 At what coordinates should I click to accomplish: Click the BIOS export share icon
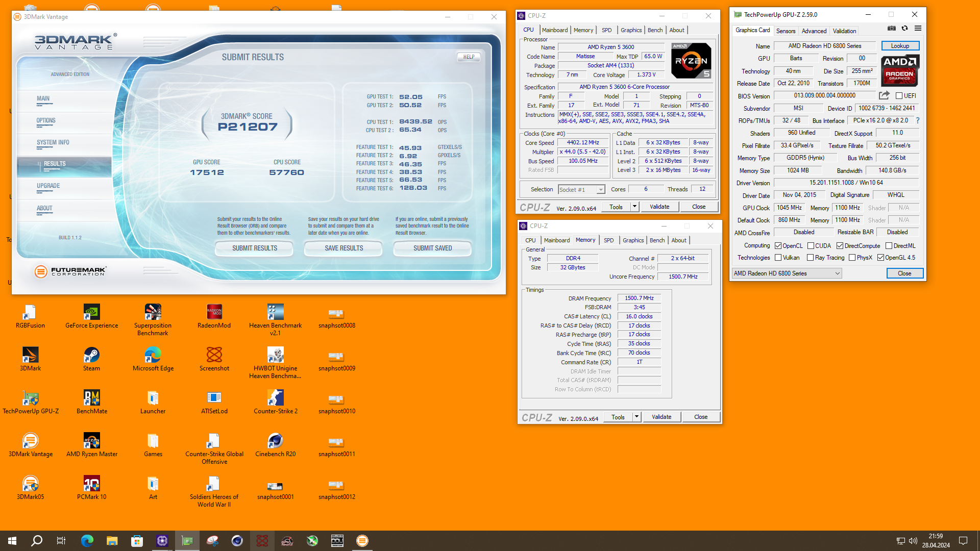click(884, 95)
